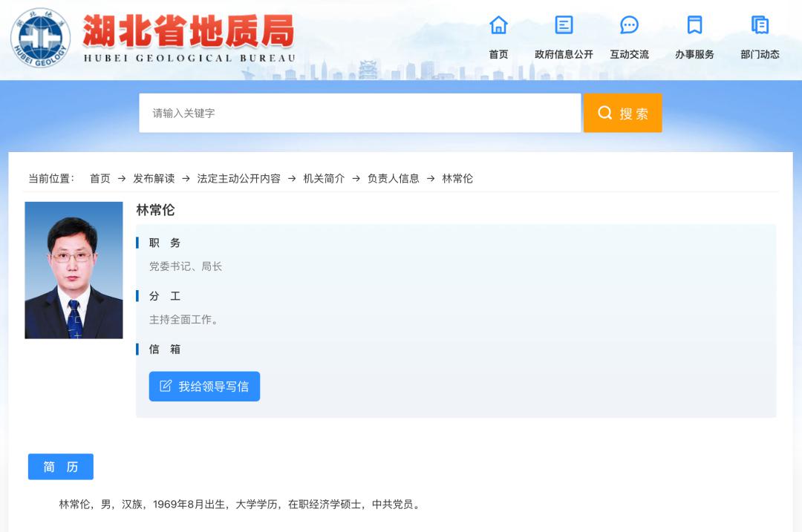Click the 当前位置 label
Screen dimensions: 802x532
click(x=51, y=178)
